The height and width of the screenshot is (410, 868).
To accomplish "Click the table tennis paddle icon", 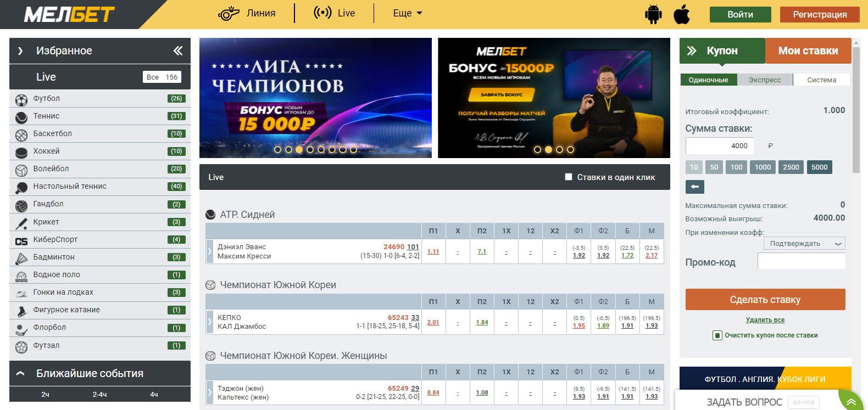I will pyautogui.click(x=21, y=187).
